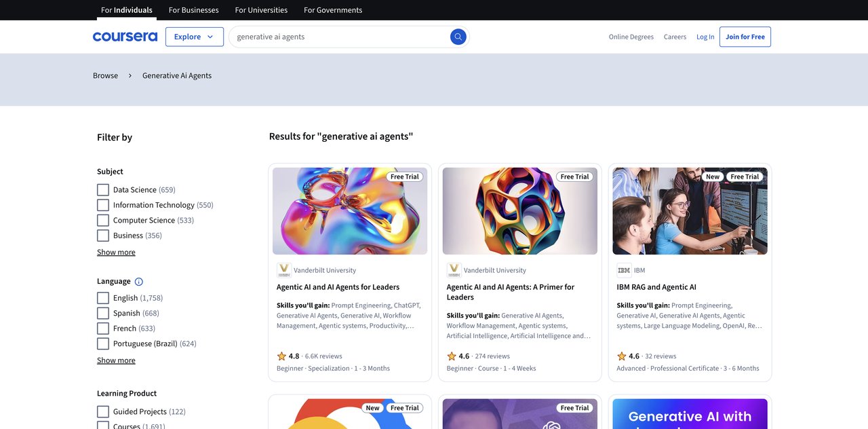Image resolution: width=868 pixels, height=429 pixels.
Task: Click the star rating icon showing 4.8
Action: 281,356
